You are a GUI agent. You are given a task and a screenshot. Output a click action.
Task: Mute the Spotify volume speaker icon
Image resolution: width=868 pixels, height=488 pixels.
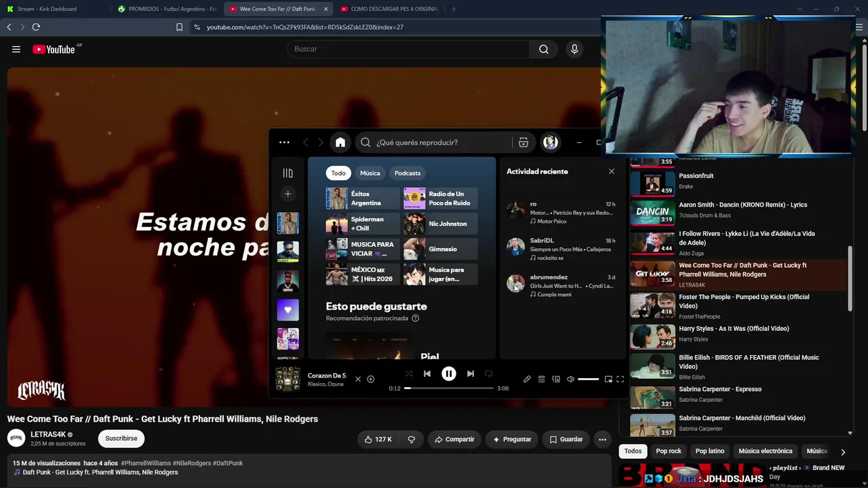click(x=570, y=380)
